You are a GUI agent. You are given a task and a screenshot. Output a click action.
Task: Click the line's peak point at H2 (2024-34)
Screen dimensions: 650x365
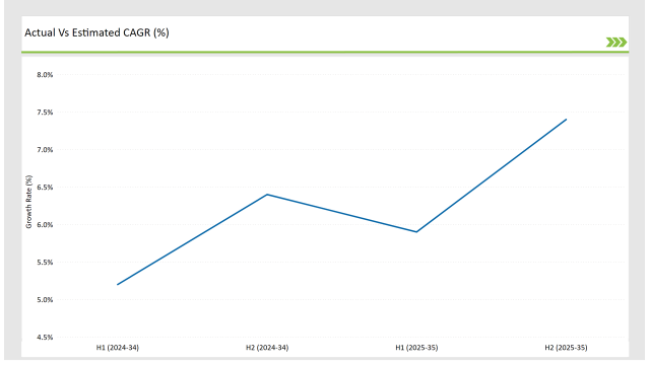click(267, 195)
